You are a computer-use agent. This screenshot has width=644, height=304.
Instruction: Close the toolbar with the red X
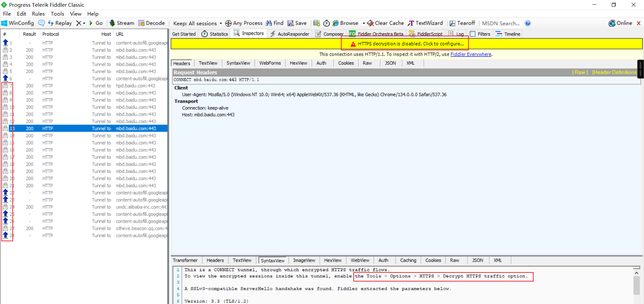pos(639,23)
